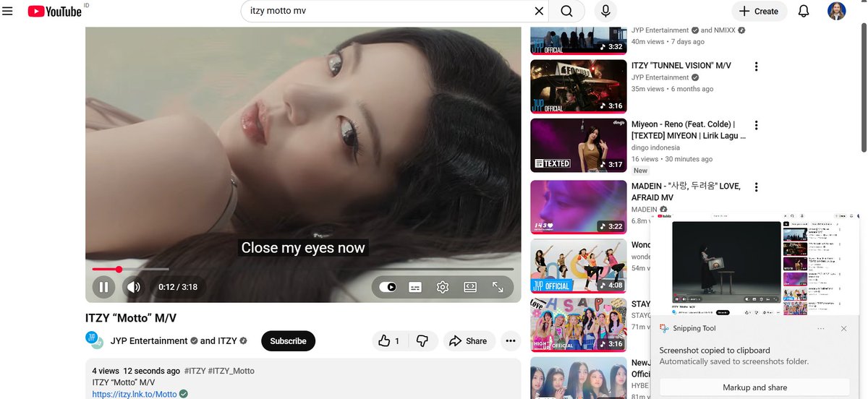This screenshot has width=868, height=399.
Task: Click the magnifier search button
Action: [x=567, y=11]
